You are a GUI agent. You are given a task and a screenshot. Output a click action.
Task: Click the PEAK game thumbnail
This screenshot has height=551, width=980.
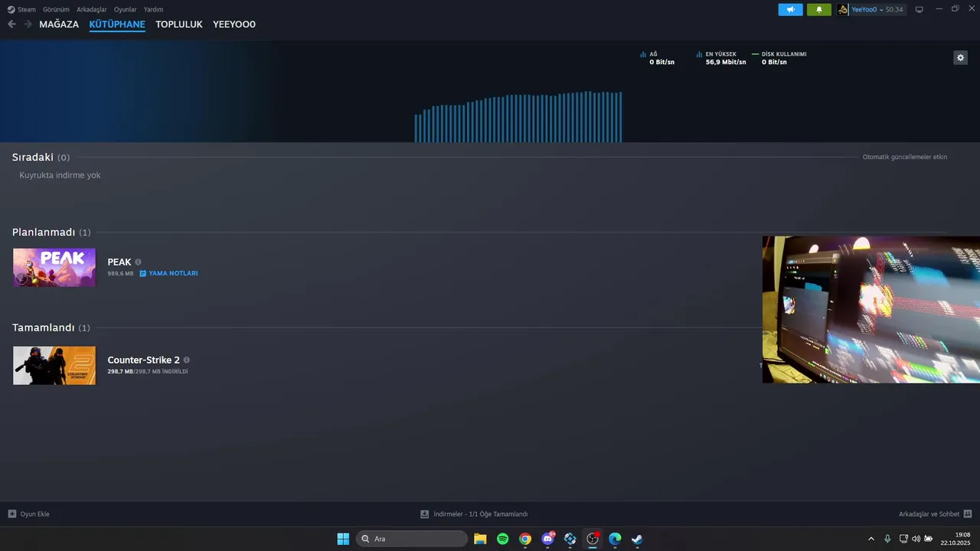tap(54, 267)
